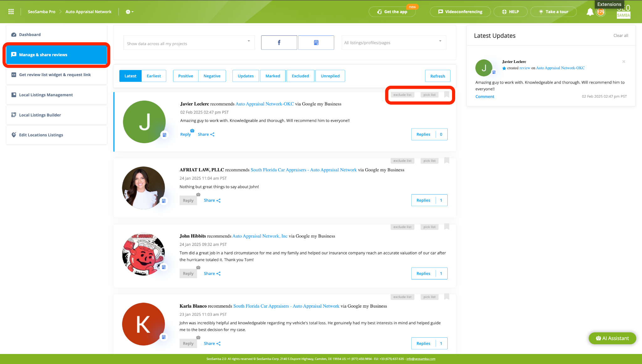Go to SeoSamba Pro breadcrumb

pos(41,12)
